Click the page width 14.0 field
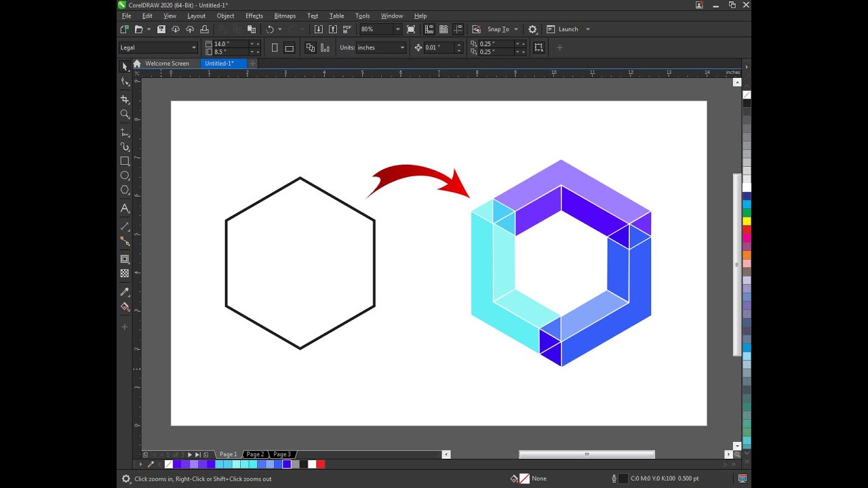Screen dimensions: 868x488 tap(231, 44)
